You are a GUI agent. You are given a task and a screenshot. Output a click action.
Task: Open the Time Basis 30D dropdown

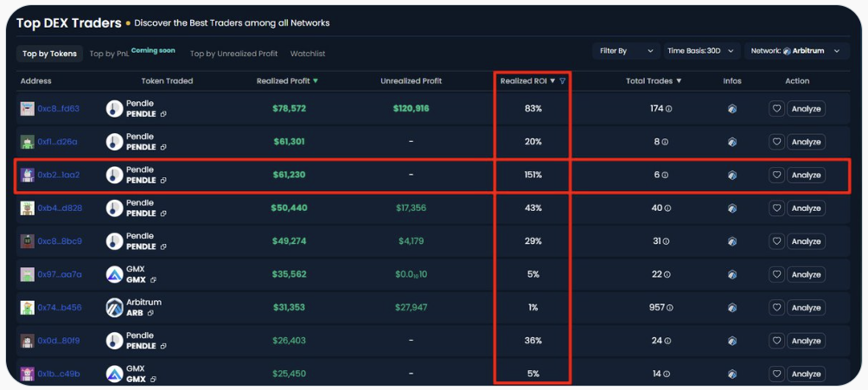(x=703, y=51)
